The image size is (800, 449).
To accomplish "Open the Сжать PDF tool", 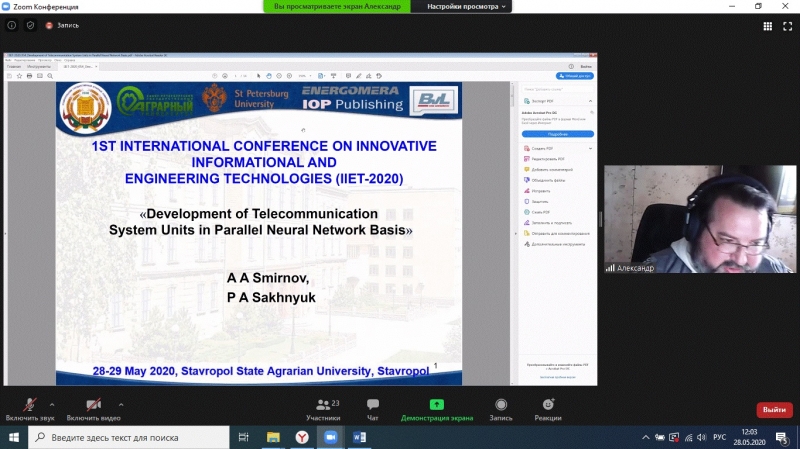I will click(x=537, y=212).
